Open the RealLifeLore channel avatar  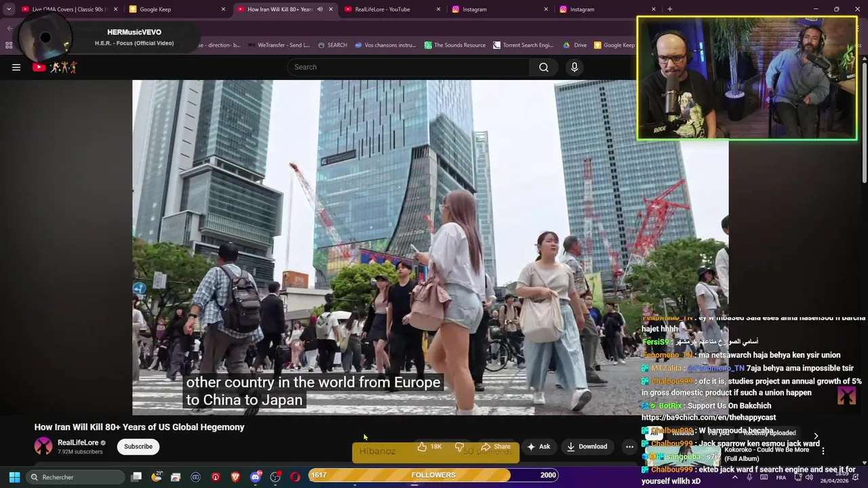[x=43, y=446]
